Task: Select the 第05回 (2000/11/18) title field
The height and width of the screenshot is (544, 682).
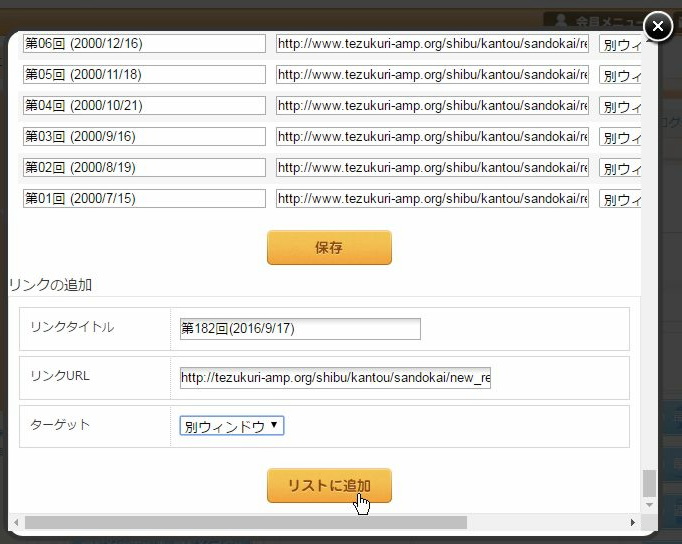Action: 144,75
